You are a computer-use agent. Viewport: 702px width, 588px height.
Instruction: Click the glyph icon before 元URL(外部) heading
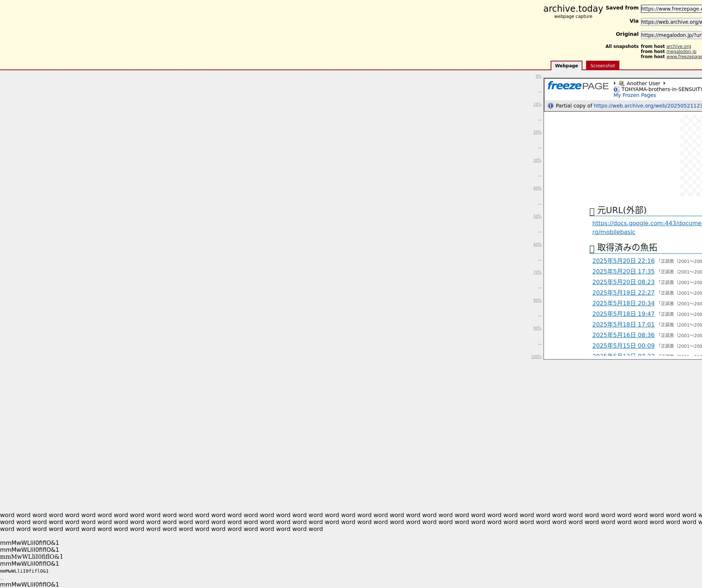click(592, 211)
